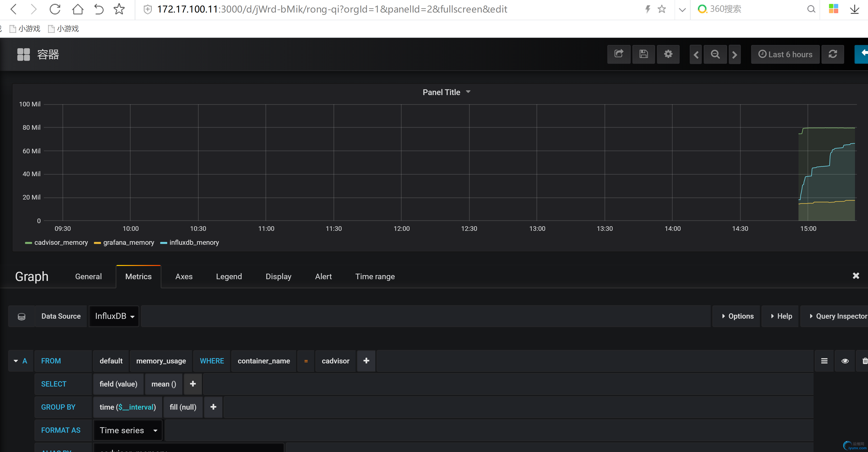Toggle query A visibility eye

[x=845, y=361]
